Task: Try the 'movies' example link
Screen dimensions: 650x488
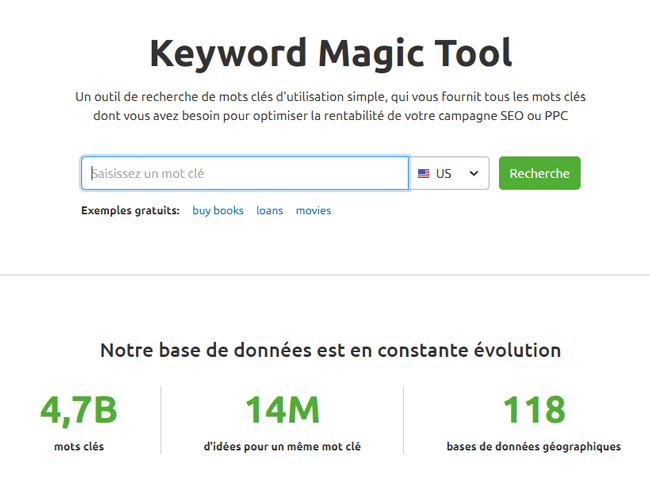Action: (x=313, y=211)
